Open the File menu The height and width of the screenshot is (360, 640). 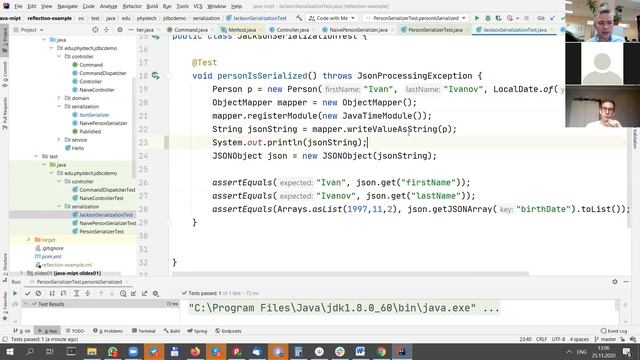point(18,6)
